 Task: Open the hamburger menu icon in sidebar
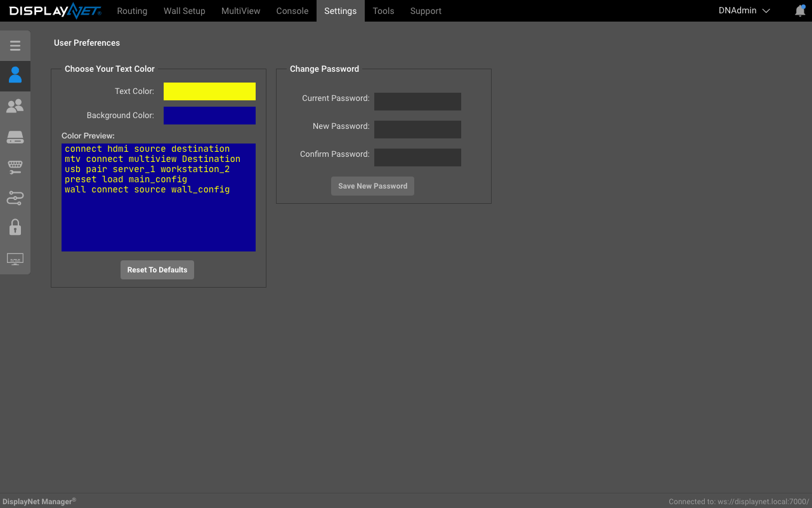click(15, 46)
